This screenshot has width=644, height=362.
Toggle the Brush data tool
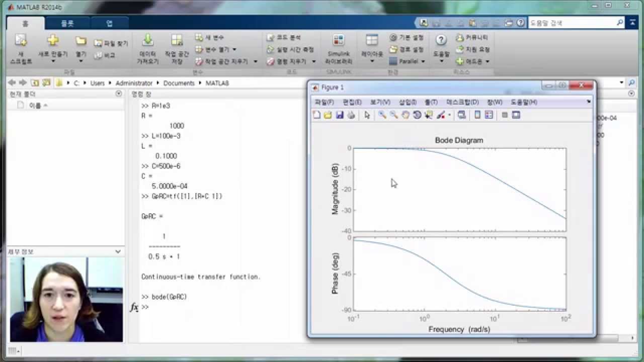(x=441, y=115)
